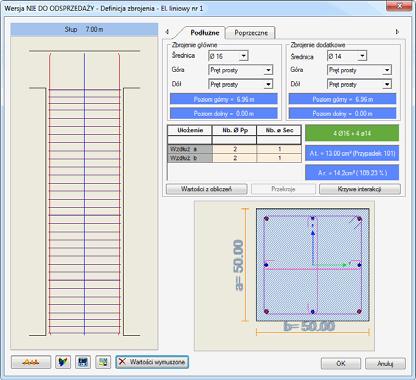Image resolution: width=416 pixels, height=380 pixels.
Task: Click the At. = 13.00 cm² bar
Action: [352, 153]
